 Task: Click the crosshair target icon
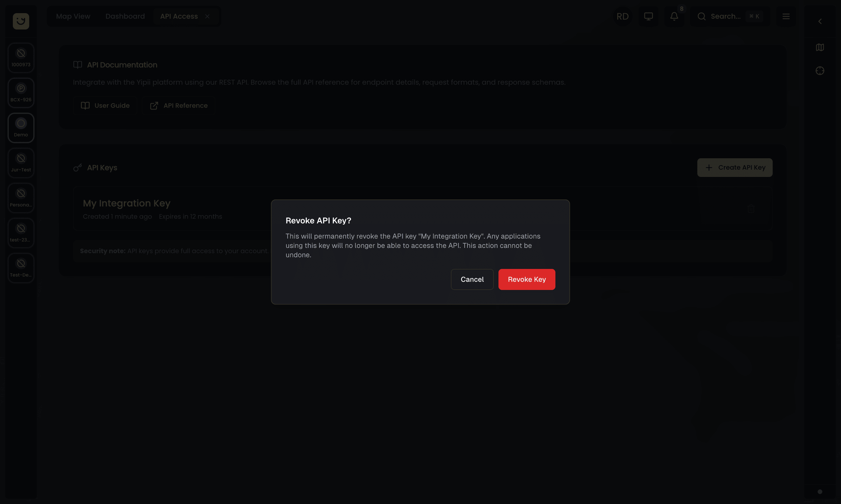pyautogui.click(x=820, y=71)
